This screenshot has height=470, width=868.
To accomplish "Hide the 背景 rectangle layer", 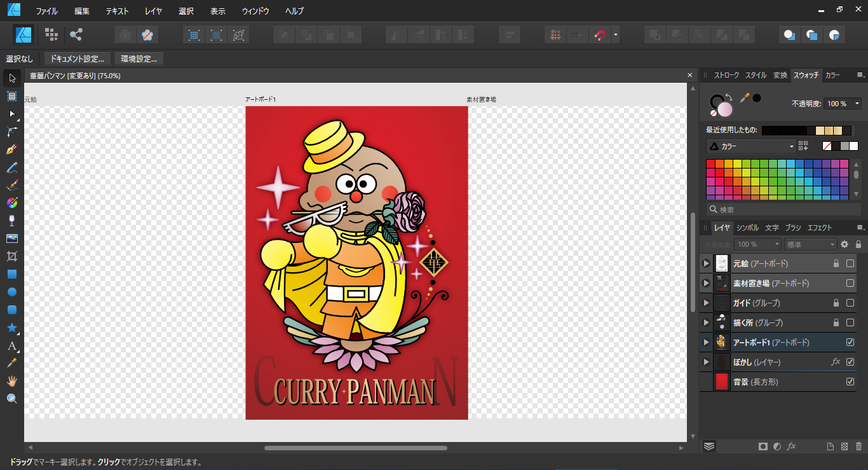I will tap(850, 382).
